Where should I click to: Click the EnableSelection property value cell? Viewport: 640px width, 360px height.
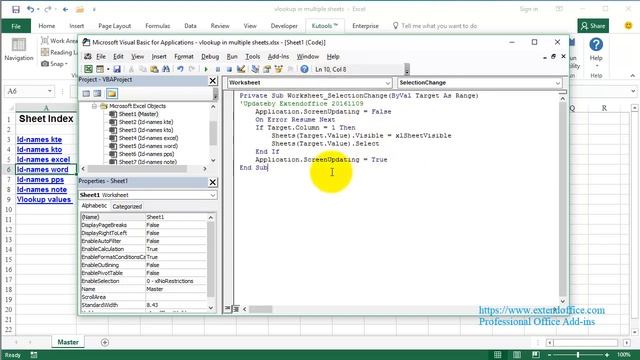pos(176,281)
